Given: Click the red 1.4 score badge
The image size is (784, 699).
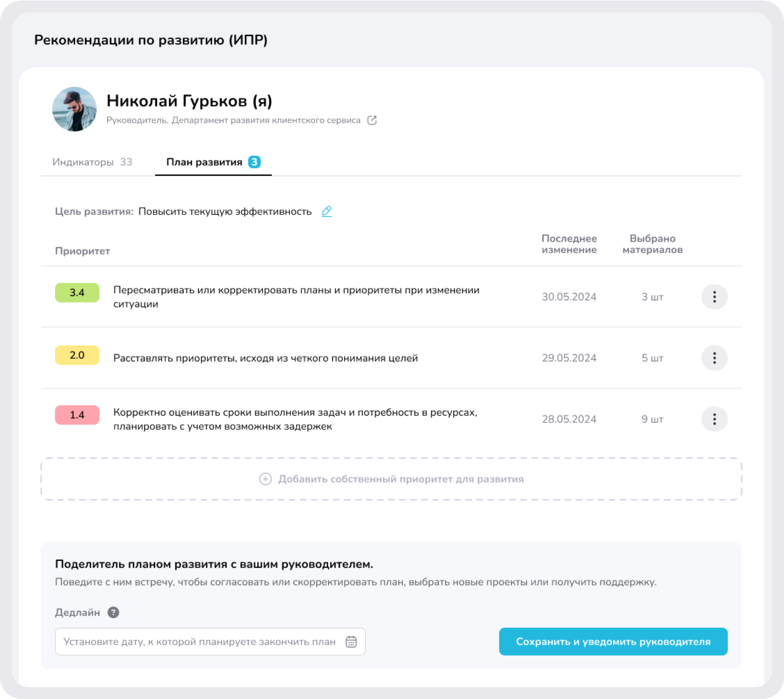Looking at the screenshot, I should (77, 415).
